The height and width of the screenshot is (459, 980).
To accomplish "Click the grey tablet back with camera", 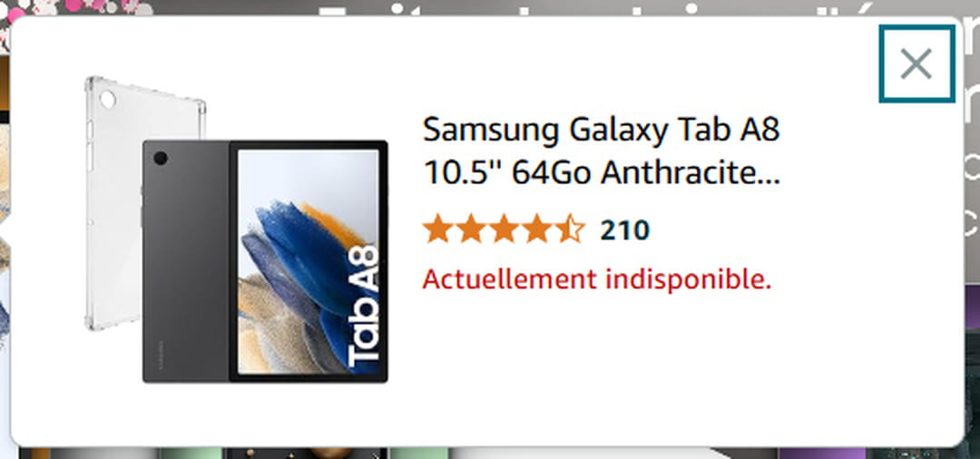I will [186, 261].
